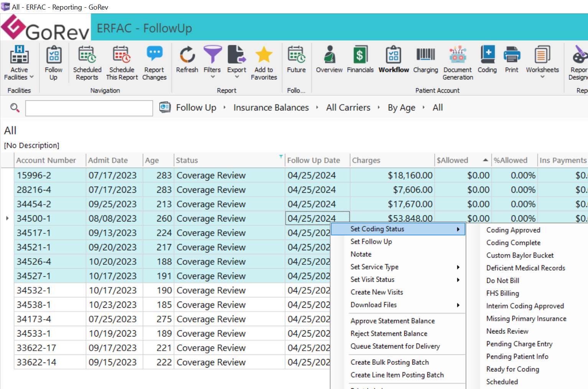Open Scheduled Reports
Image resolution: width=588 pixels, height=389 pixels.
(x=87, y=54)
